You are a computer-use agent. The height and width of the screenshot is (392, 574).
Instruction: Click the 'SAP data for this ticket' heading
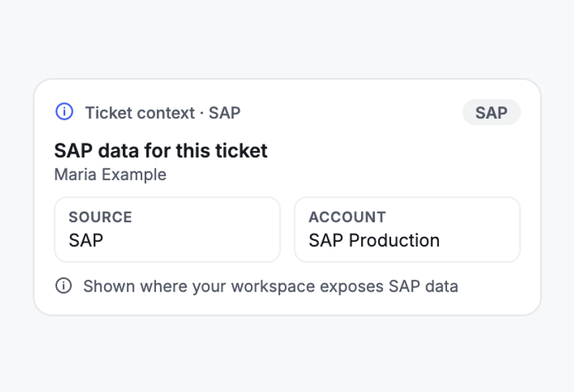(161, 151)
